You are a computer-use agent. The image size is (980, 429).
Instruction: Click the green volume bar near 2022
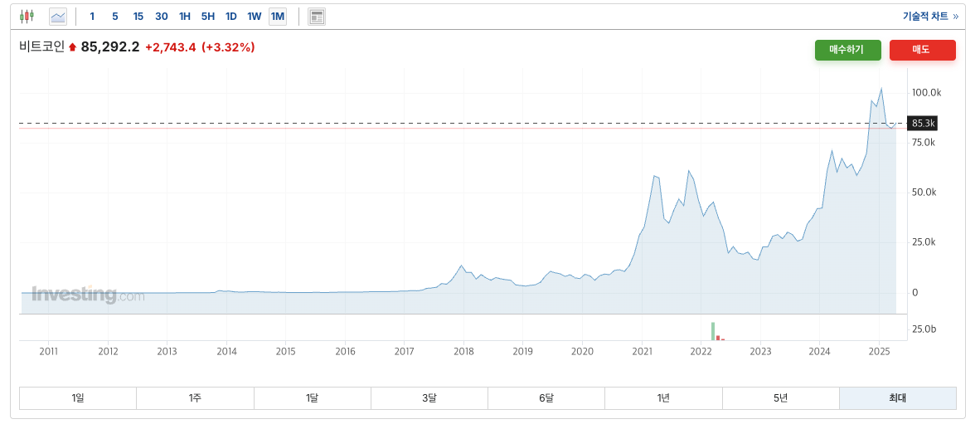[712, 331]
